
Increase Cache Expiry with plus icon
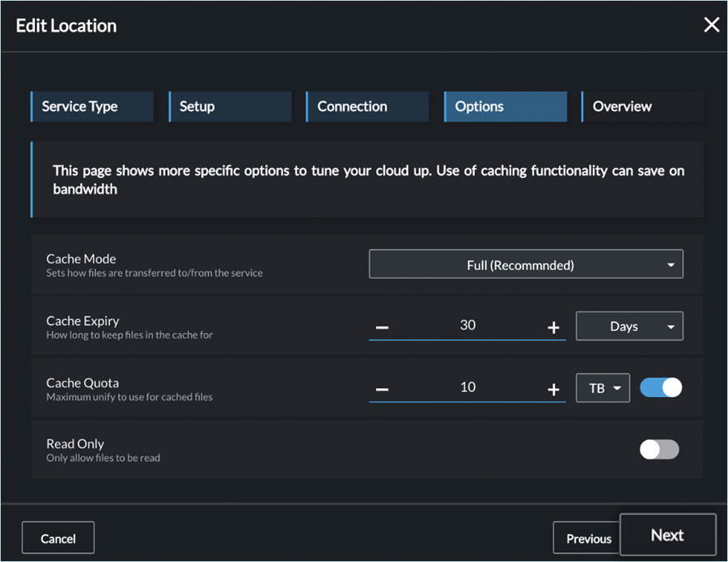553,327
